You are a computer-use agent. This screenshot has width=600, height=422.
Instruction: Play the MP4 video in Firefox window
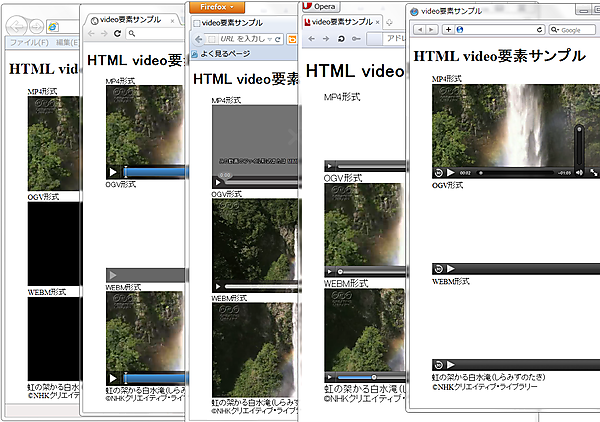pyautogui.click(x=218, y=182)
